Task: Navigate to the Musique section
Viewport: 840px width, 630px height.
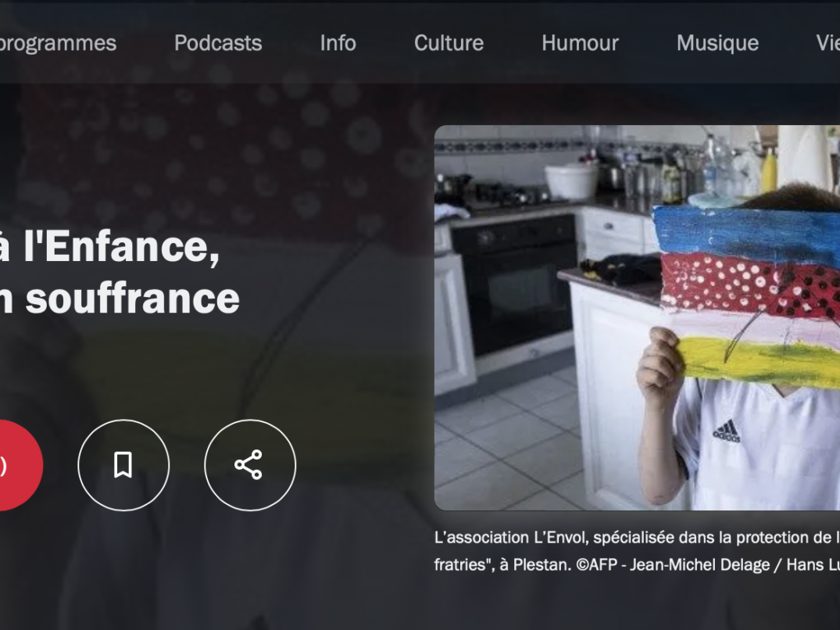Action: click(718, 43)
